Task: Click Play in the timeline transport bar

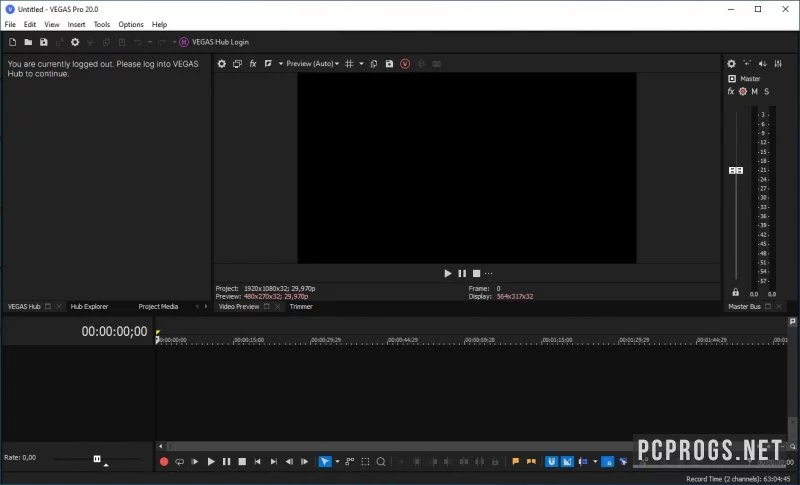Action: [211, 462]
